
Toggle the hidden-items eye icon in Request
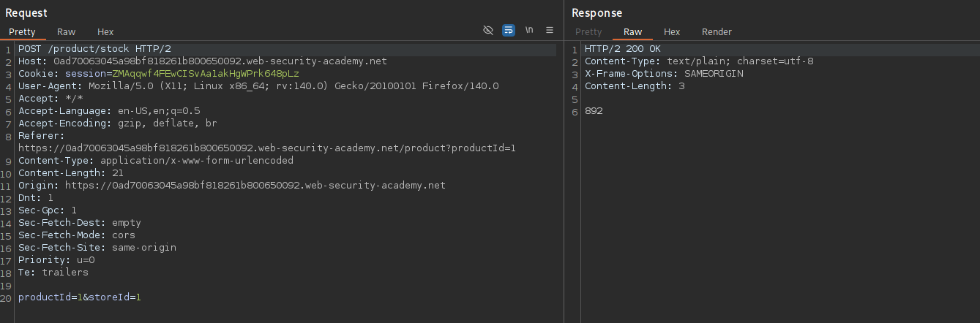[488, 30]
